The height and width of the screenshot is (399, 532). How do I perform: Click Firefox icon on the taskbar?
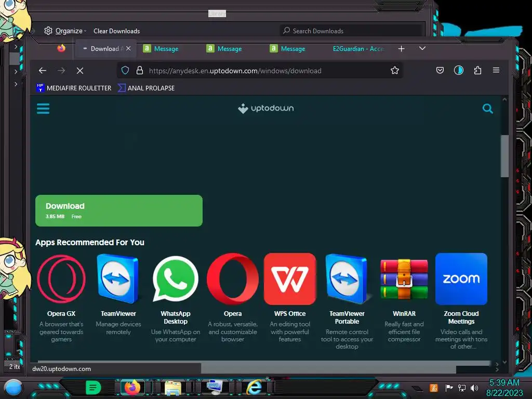132,387
